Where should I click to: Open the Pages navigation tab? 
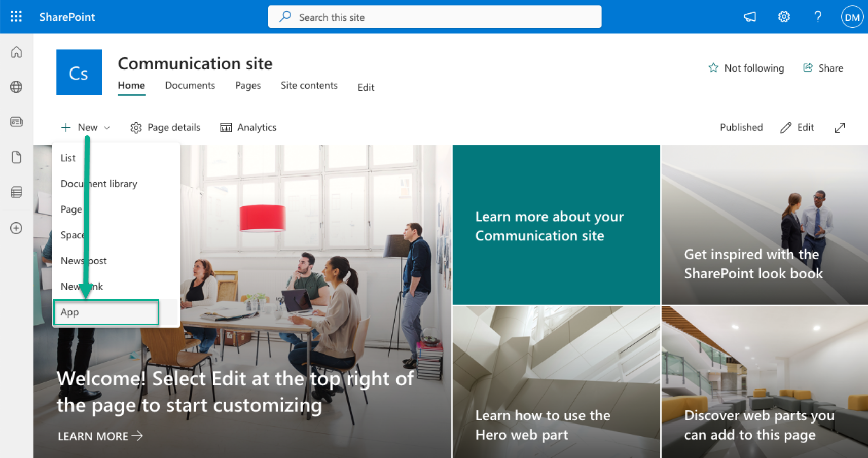pos(248,85)
